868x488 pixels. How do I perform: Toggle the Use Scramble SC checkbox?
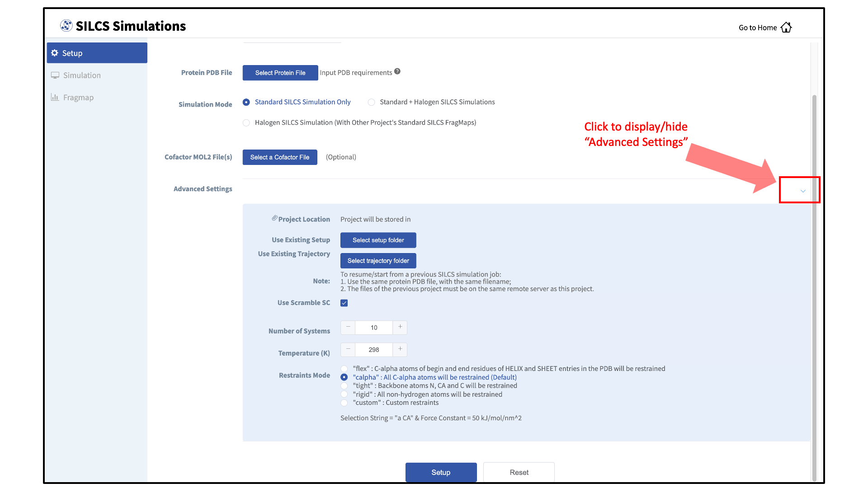coord(344,303)
